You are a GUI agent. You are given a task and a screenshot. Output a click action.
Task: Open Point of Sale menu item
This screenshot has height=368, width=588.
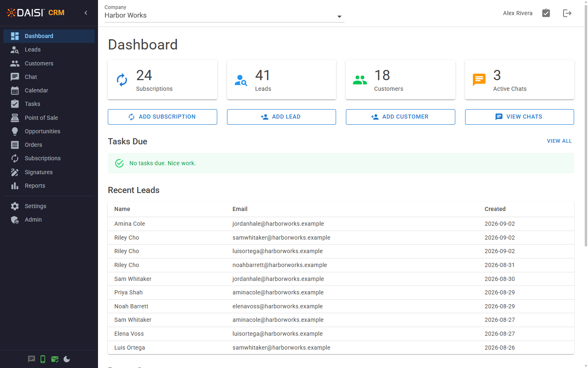[49, 118]
